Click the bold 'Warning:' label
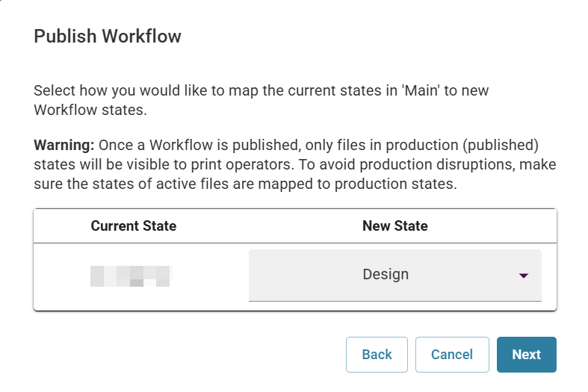This screenshot has width=588, height=392. pyautogui.click(x=64, y=145)
